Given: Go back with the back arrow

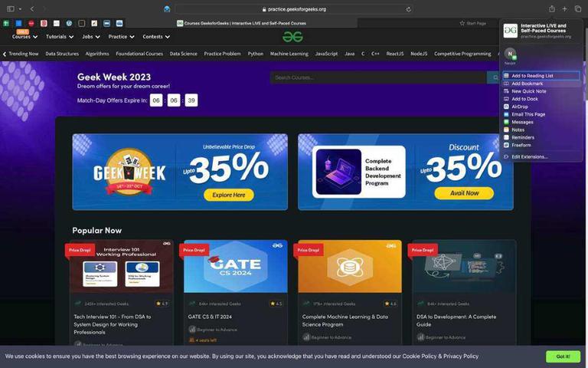Looking at the screenshot, I should coord(32,9).
